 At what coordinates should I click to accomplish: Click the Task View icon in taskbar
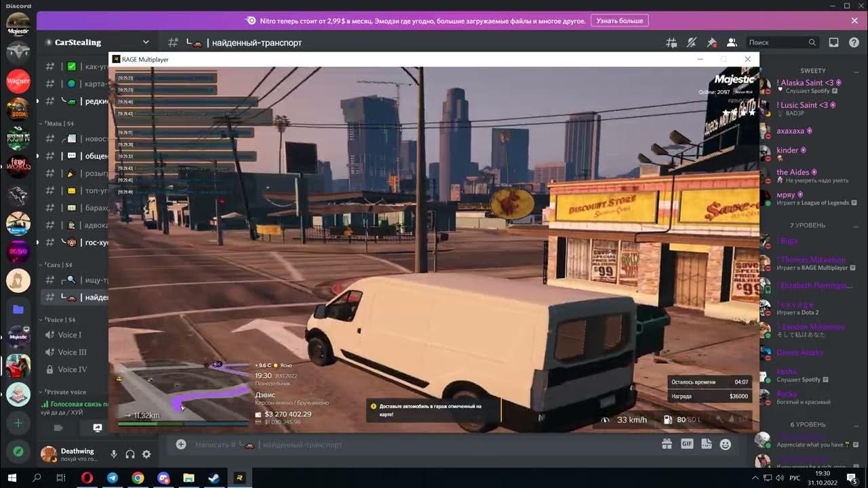[61, 478]
